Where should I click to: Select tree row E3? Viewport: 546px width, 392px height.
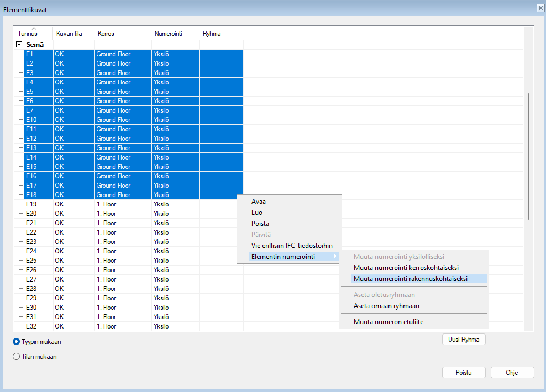tap(134, 73)
